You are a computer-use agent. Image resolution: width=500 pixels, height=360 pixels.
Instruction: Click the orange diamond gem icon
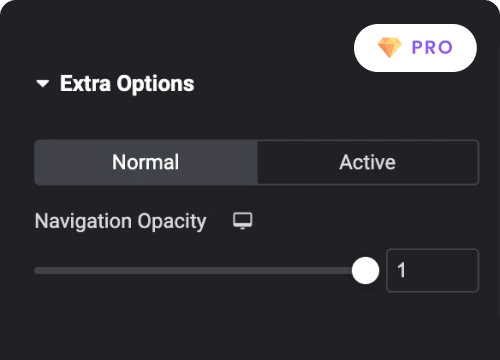coord(390,47)
